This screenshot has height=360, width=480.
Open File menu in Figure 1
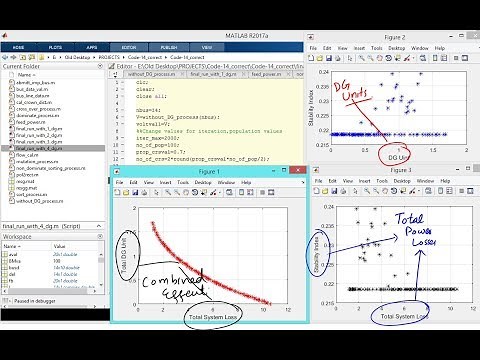coord(119,182)
